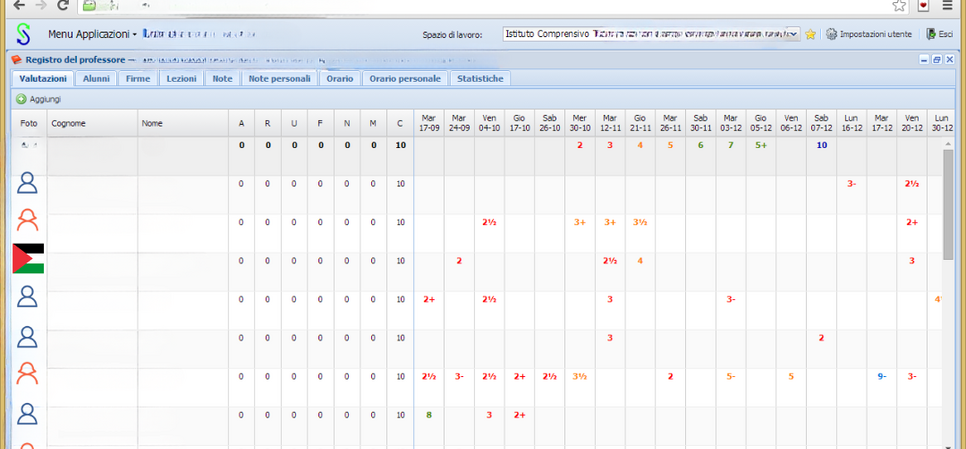
Task: Switch to the Alunni tab
Action: click(x=96, y=78)
